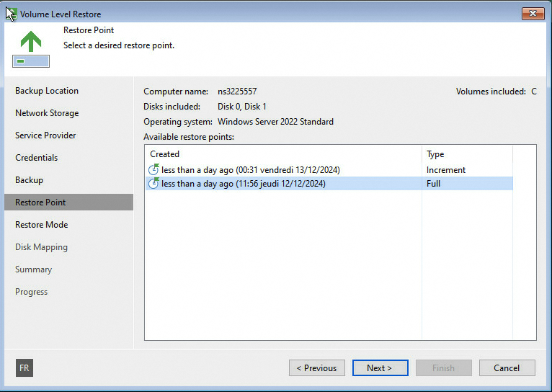Select the 11:56 jeudi 12/12/2024 Full restore point
The image size is (552, 392).
click(x=243, y=184)
